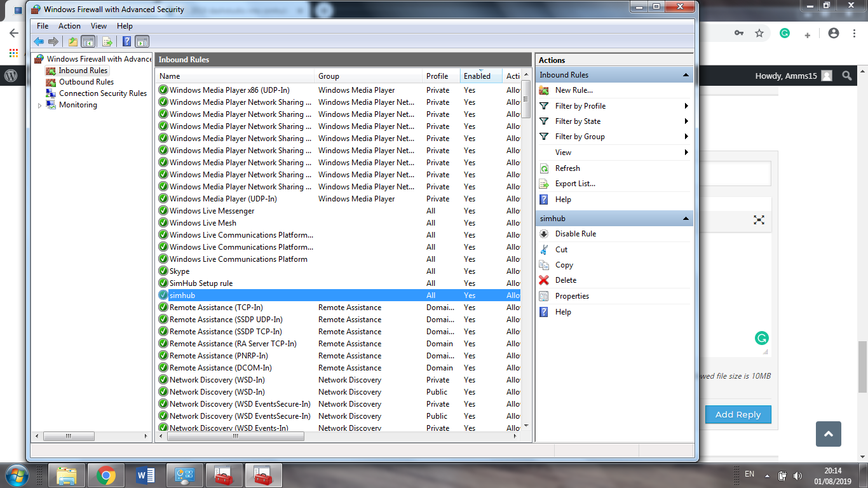868x488 pixels.
Task: Select Windows Live Messenger rule
Action: [339, 211]
